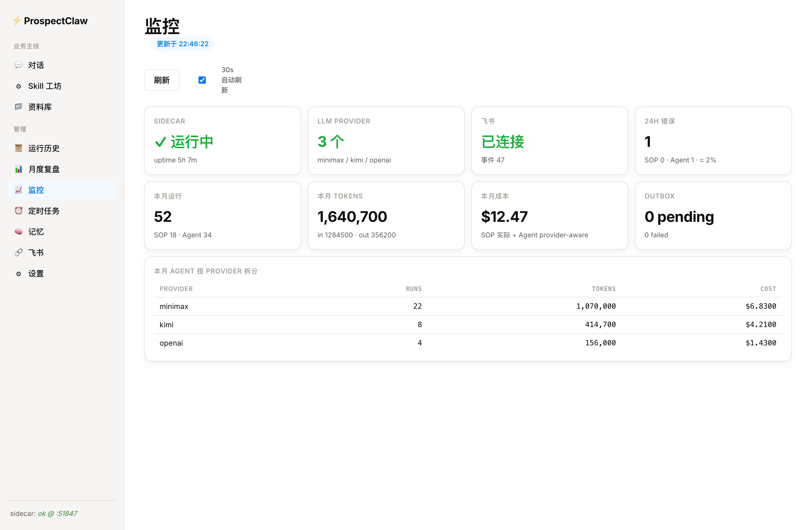Image resolution: width=812 pixels, height=530 pixels.
Task: Go to 记忆 in sidebar
Action: coord(62,231)
